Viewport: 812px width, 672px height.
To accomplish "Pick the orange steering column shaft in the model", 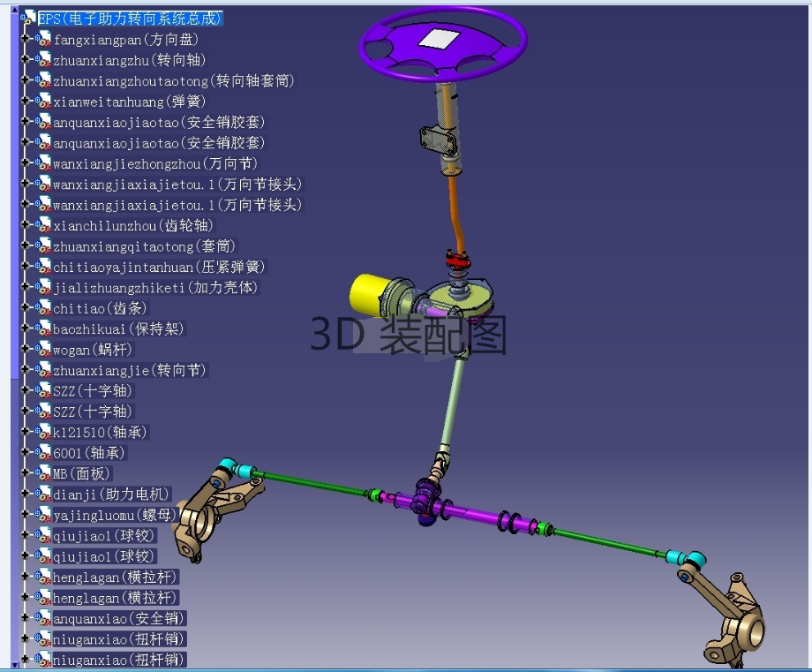I will coord(456,213).
